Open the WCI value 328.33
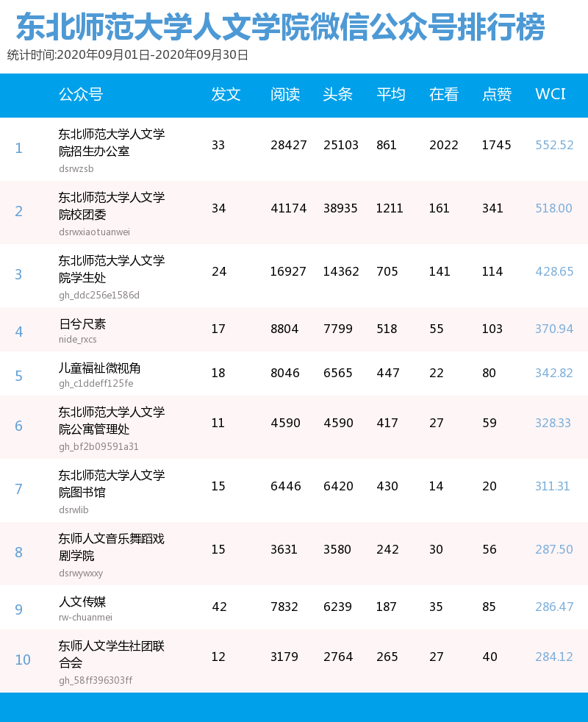 (x=553, y=423)
